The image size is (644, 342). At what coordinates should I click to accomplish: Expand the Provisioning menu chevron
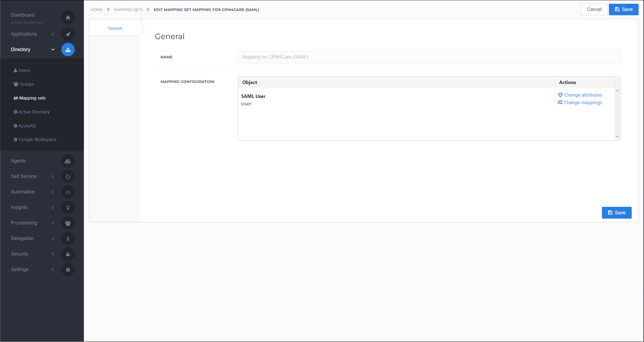(x=53, y=223)
